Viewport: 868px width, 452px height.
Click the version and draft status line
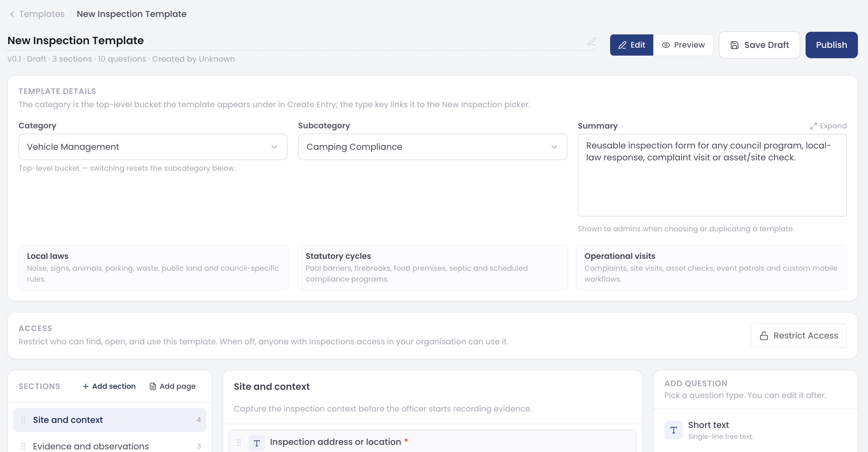click(121, 59)
